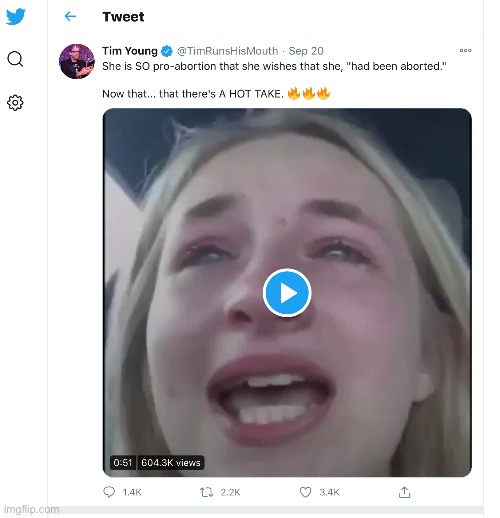
Task: Open the settings gear icon
Action: (x=15, y=103)
